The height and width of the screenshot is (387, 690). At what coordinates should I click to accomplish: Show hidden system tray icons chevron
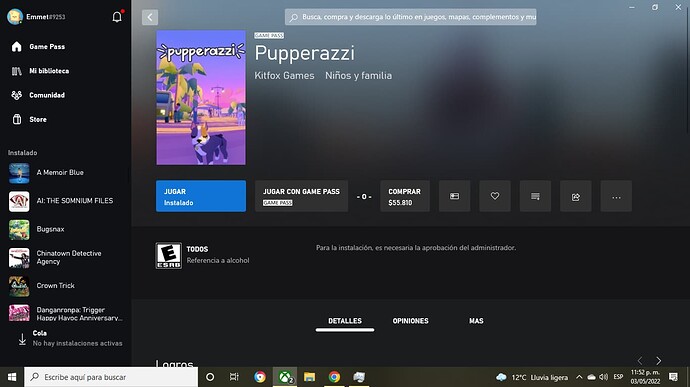pos(579,377)
